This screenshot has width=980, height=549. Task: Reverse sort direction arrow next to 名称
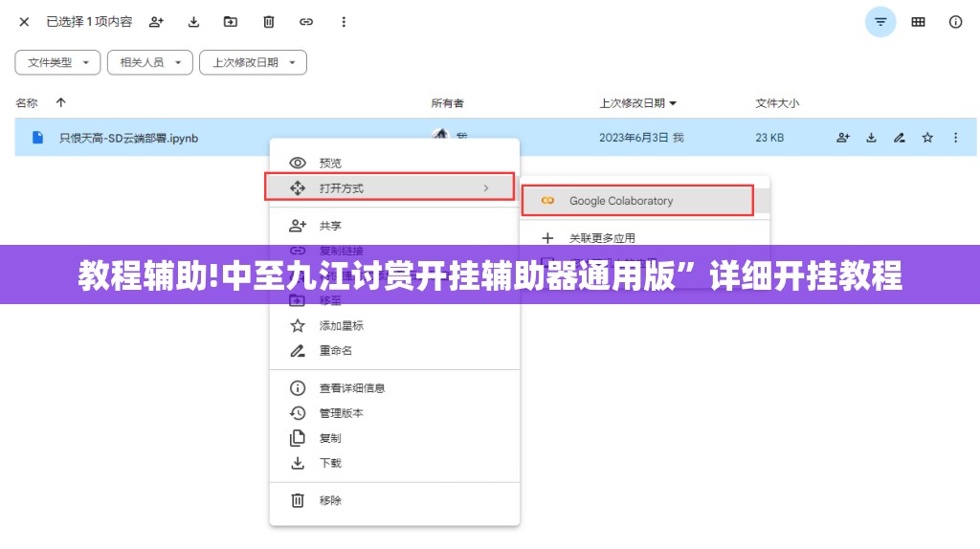(x=60, y=102)
